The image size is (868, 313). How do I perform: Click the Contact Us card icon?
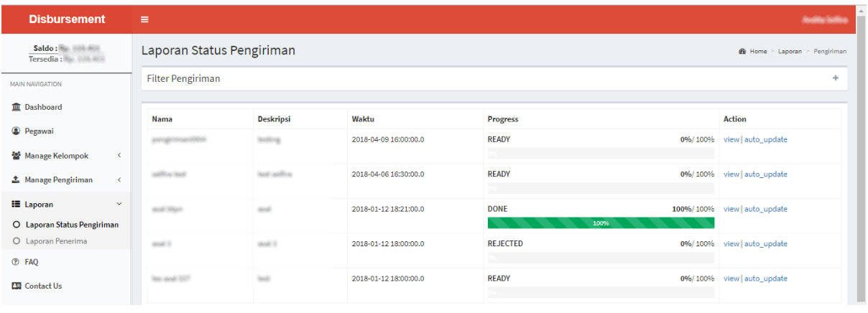click(x=16, y=286)
